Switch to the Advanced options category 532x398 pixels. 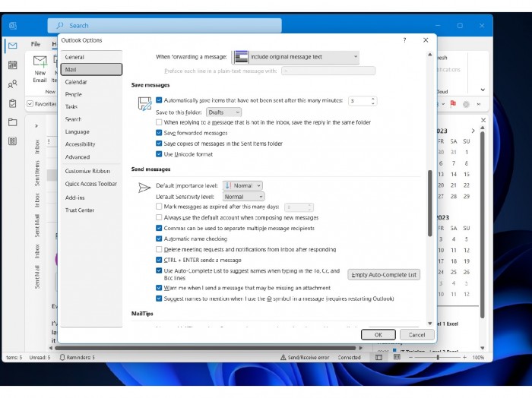click(x=78, y=157)
